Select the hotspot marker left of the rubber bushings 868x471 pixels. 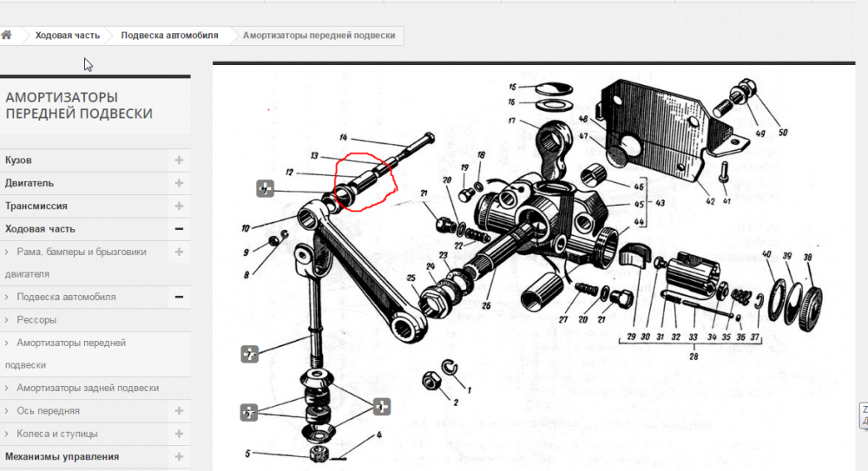pos(249,412)
